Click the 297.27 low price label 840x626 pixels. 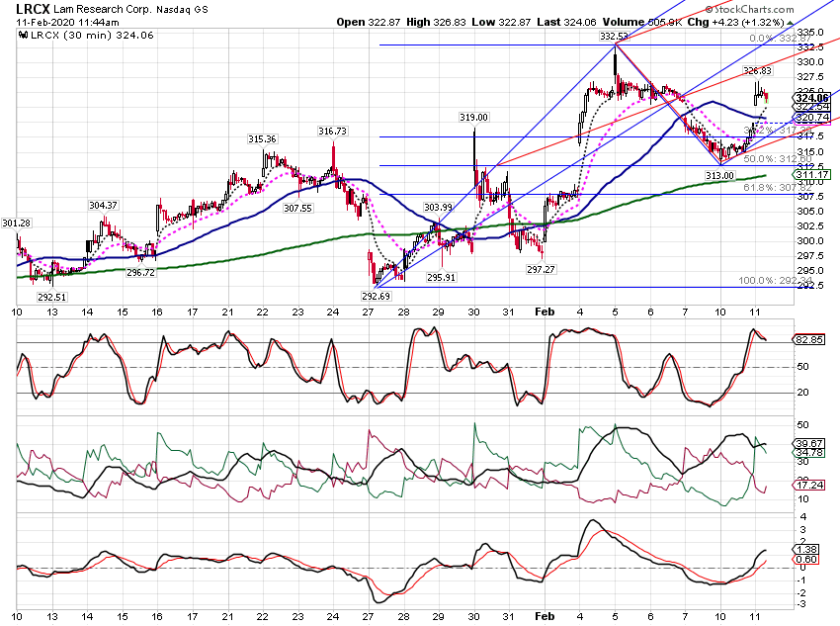(541, 270)
